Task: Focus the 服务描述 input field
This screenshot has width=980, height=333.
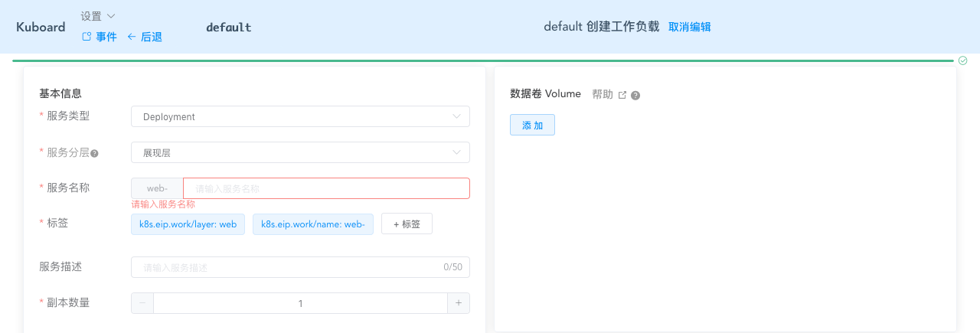Action: pyautogui.click(x=300, y=267)
